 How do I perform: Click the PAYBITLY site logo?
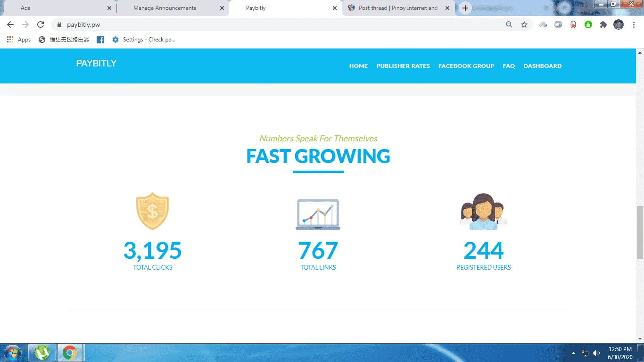pos(96,63)
